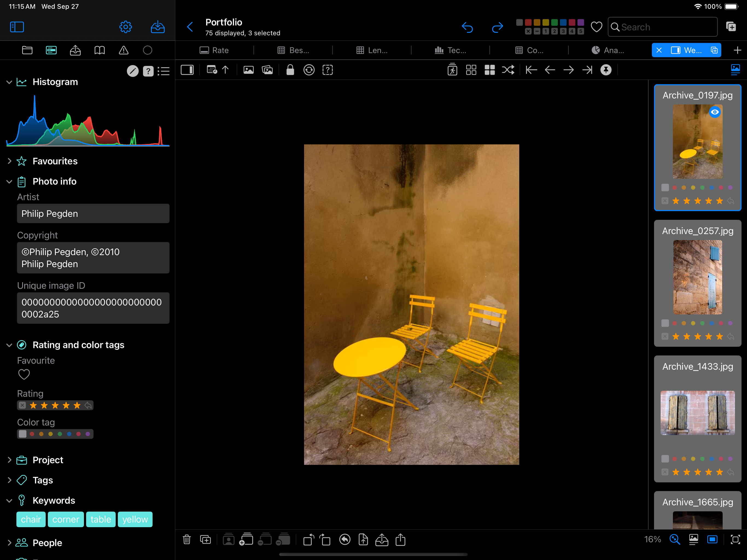This screenshot has width=747, height=560.
Task: Collapse the Photo info section
Action: point(10,181)
